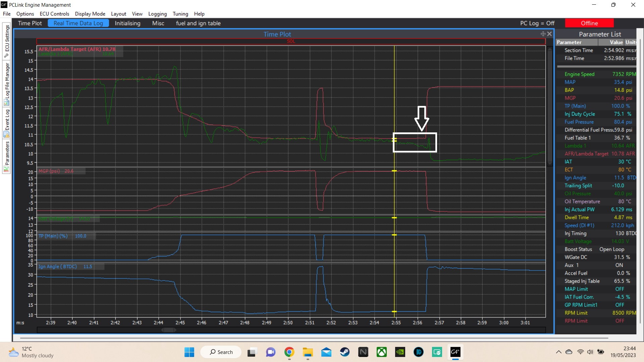Open Google Chrome from the taskbar
This screenshot has height=362, width=644.
click(x=289, y=352)
